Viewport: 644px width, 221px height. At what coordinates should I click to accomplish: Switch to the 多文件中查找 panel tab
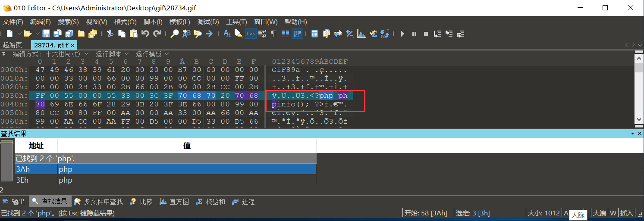click(99, 202)
